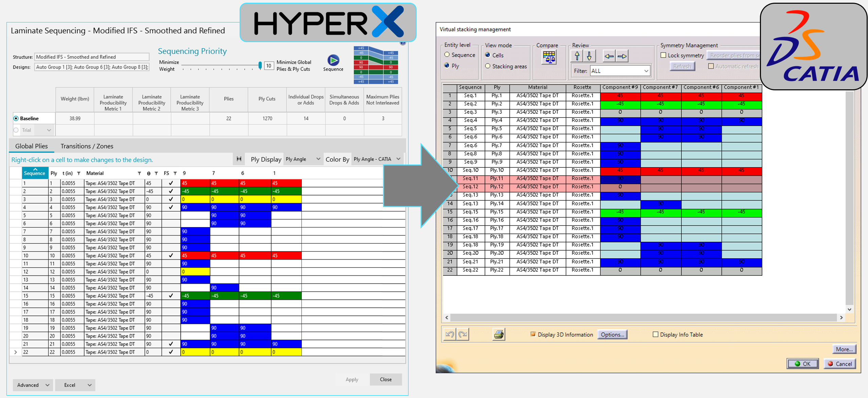
Task: Click the undo icon in CATIA dialog
Action: coord(450,334)
